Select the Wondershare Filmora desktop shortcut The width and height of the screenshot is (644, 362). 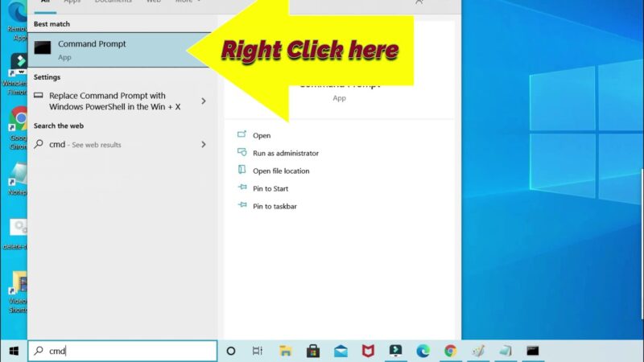15,75
